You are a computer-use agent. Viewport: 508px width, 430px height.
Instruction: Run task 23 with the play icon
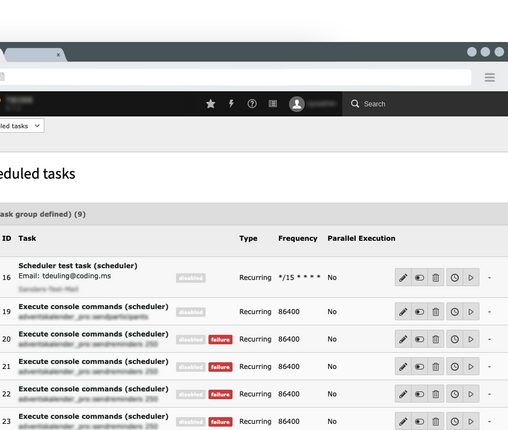click(x=471, y=421)
